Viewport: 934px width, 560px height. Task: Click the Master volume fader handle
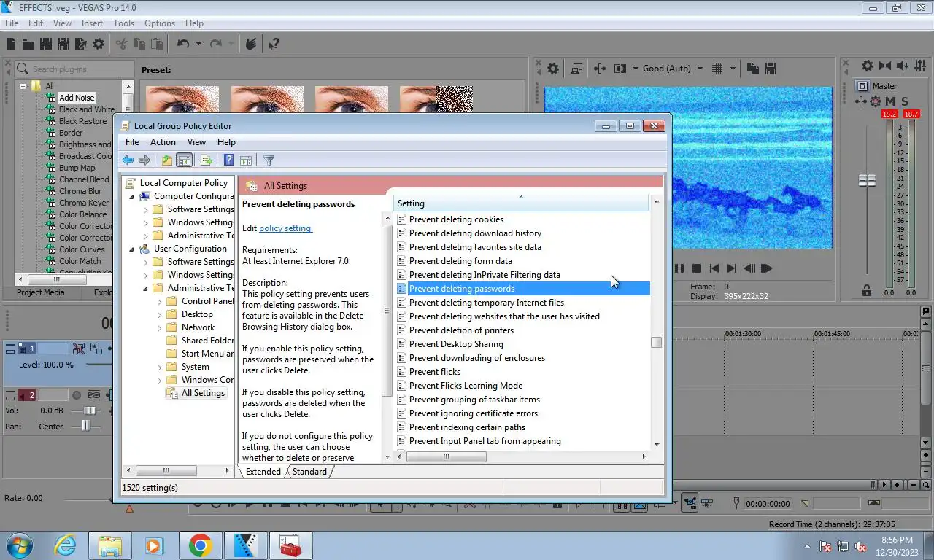point(867,180)
